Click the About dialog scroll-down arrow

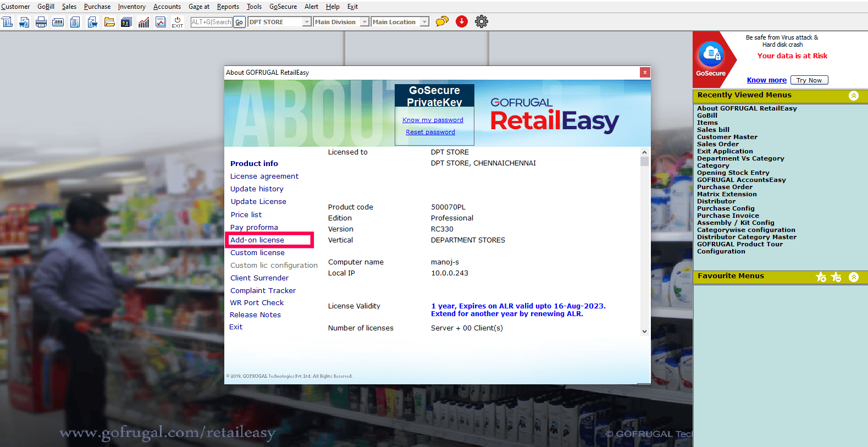coord(644,332)
